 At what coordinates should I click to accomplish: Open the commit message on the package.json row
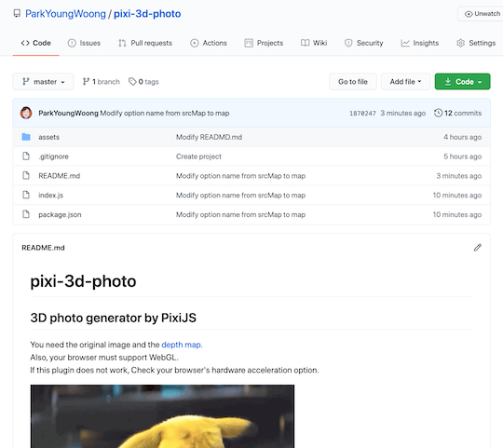click(240, 214)
